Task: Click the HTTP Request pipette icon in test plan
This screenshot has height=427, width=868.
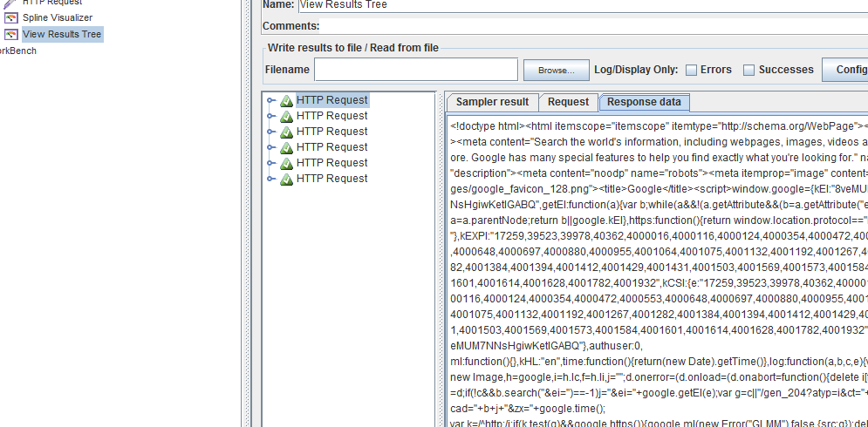Action: [10, 3]
